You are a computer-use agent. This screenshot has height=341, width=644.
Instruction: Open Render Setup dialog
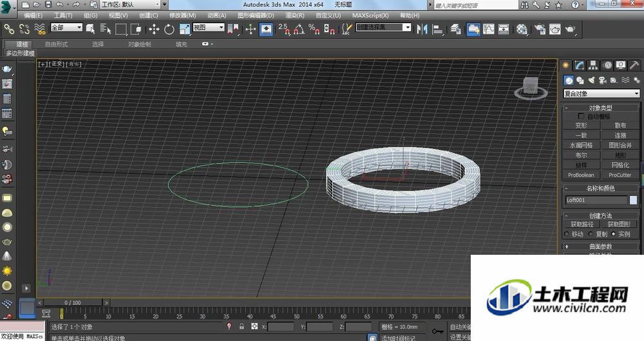tap(540, 29)
